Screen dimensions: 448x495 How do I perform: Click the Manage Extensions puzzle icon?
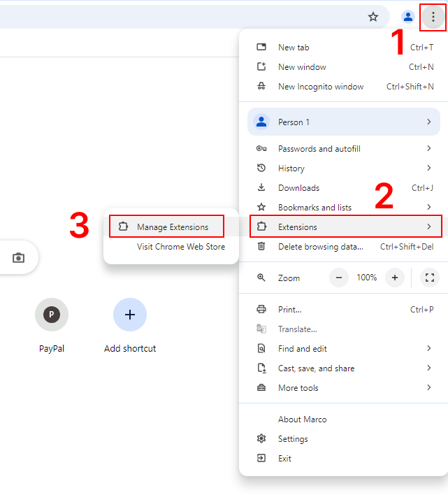[x=124, y=227]
